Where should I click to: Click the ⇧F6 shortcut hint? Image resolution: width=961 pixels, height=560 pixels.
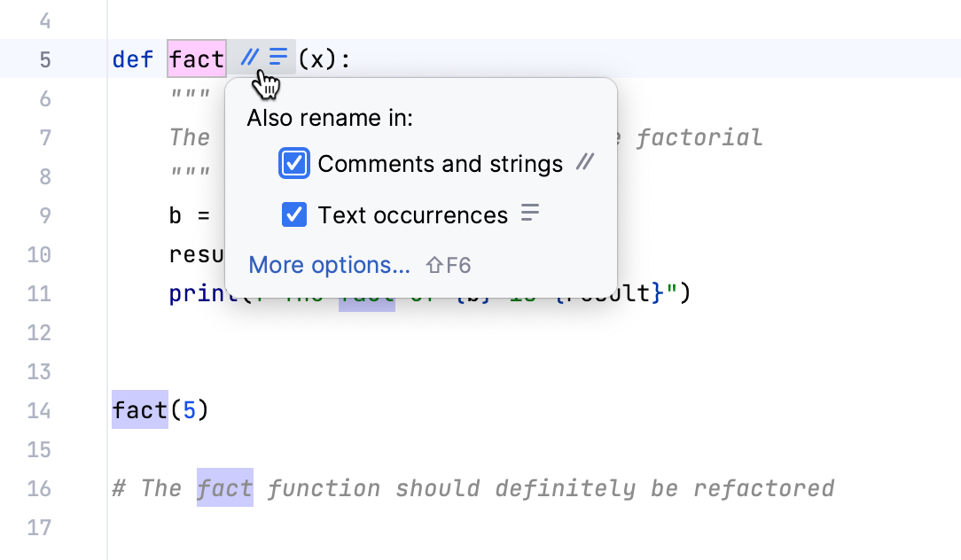pos(446,264)
